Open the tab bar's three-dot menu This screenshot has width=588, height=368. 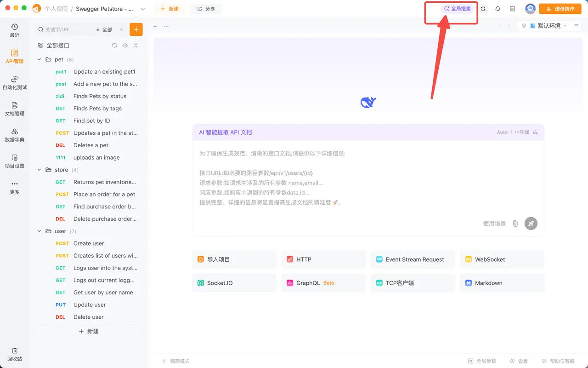tap(166, 27)
